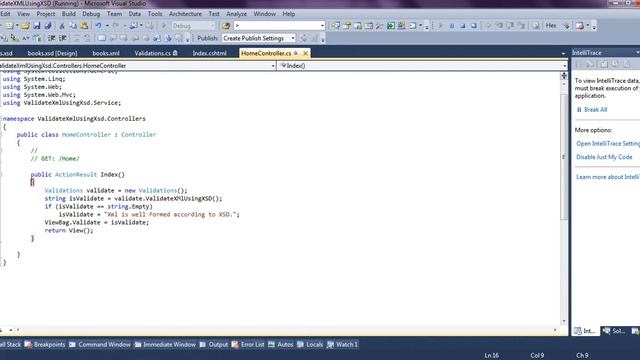640x360 pixels.
Task: Open the tab list dropdown arrow near IntelliTrace
Action: [x=563, y=53]
